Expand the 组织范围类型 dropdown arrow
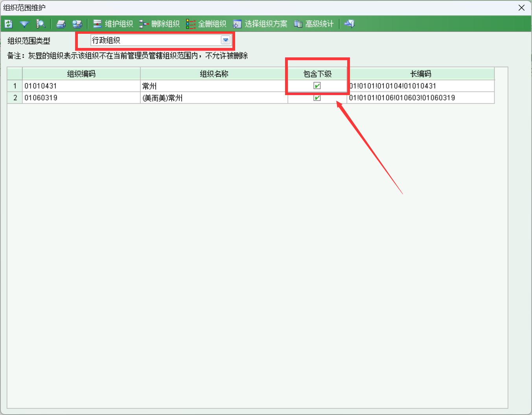This screenshot has height=415, width=532. pyautogui.click(x=225, y=40)
